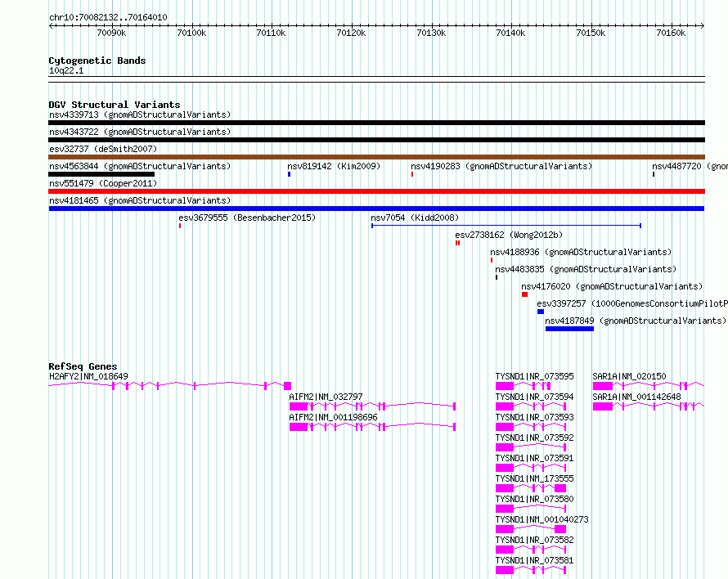
Task: Click the esv3397257 1000Genomes label
Action: pyautogui.click(x=632, y=303)
